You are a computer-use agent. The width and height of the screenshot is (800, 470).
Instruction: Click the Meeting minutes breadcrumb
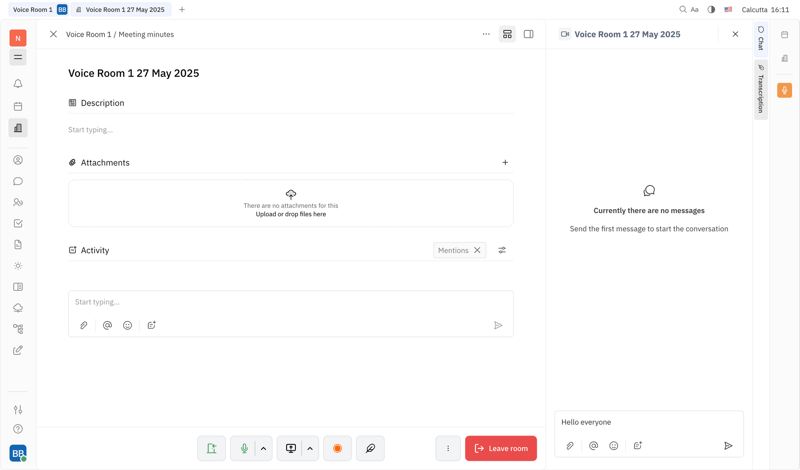146,34
